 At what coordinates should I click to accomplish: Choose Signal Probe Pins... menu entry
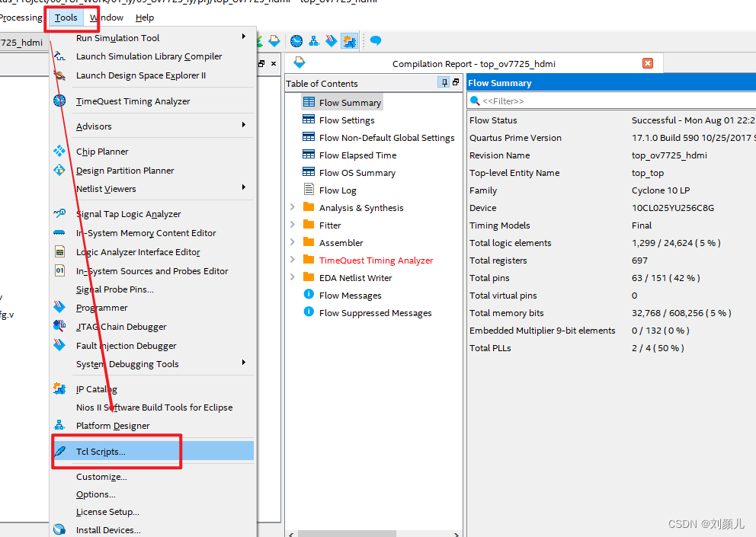[115, 289]
